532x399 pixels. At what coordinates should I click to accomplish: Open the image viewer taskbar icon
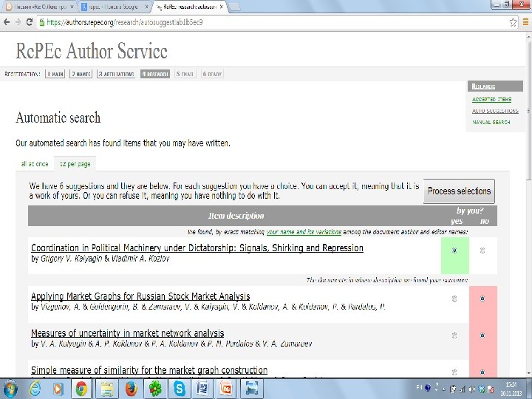251,389
